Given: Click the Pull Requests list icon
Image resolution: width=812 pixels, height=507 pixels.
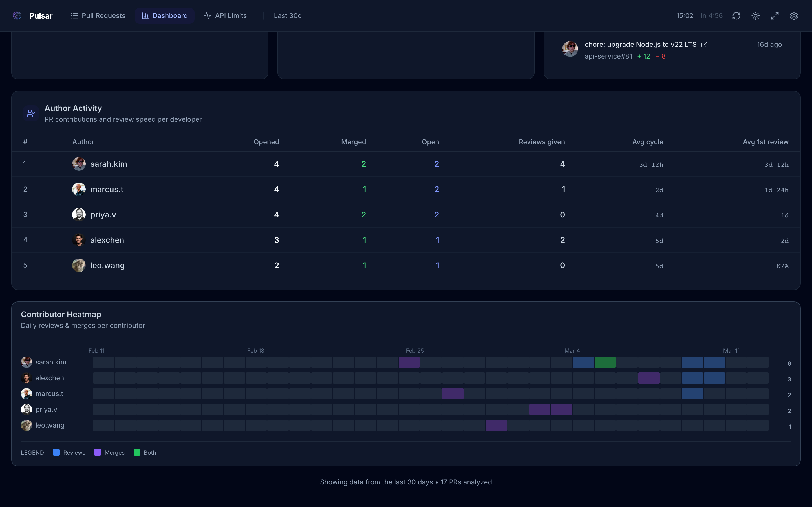Looking at the screenshot, I should pyautogui.click(x=74, y=15).
